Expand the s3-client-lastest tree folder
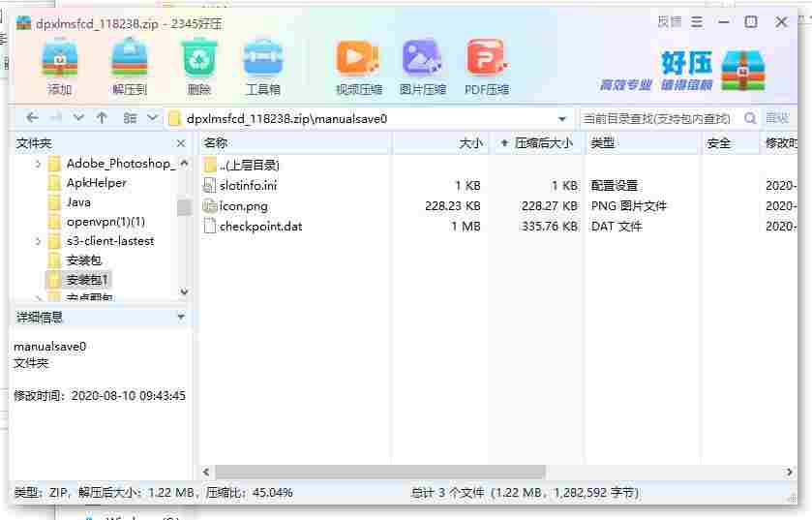This screenshot has height=520, width=812. [x=38, y=241]
